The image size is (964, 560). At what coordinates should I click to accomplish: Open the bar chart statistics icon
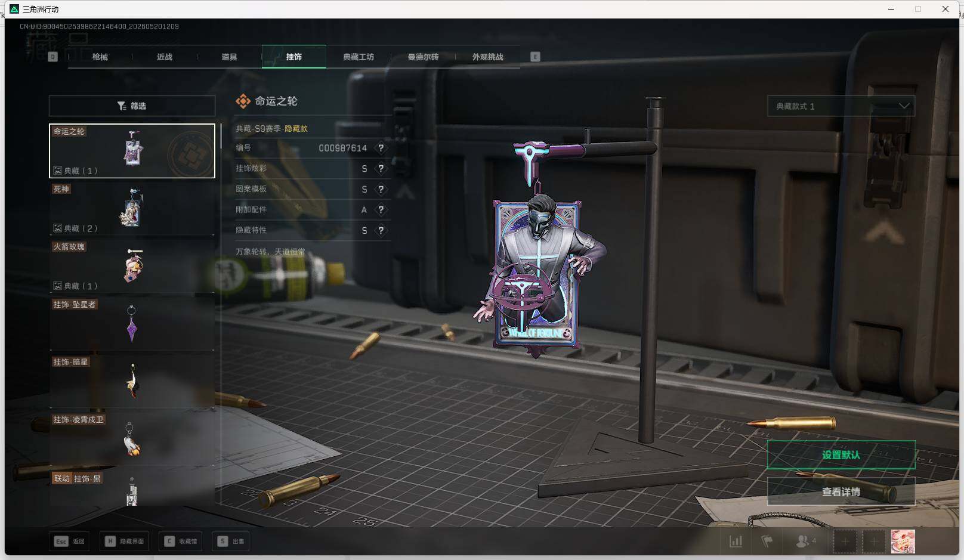point(736,542)
